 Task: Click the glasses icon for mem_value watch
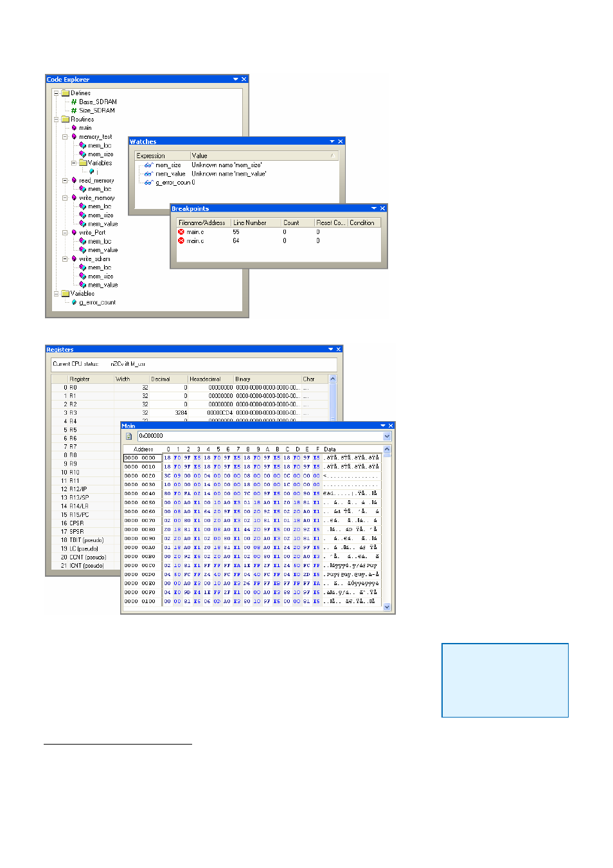(148, 174)
